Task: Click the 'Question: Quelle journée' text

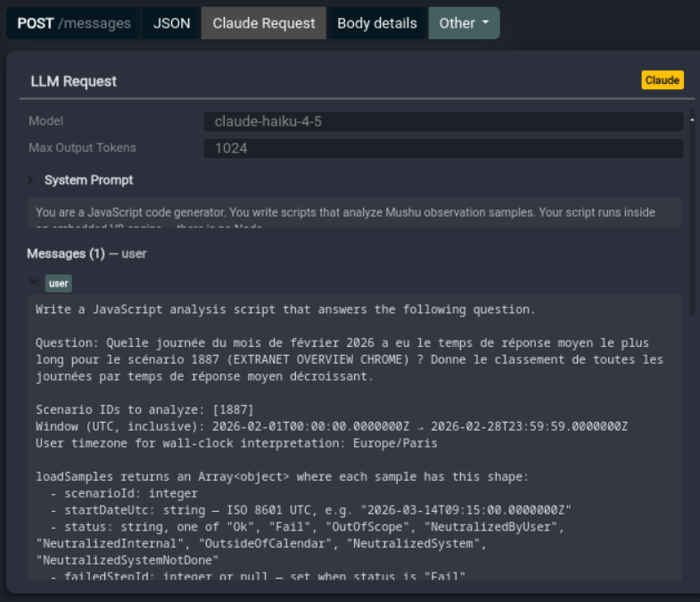Action: click(350, 359)
